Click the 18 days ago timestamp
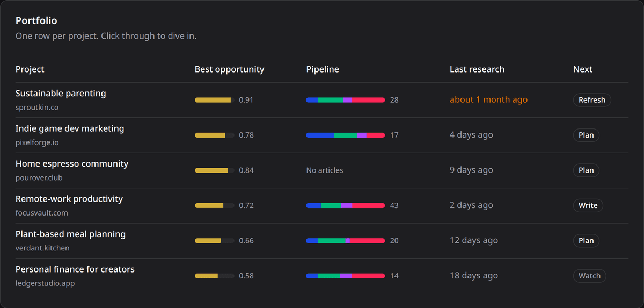Screen dimensions: 644x308 click(474, 276)
